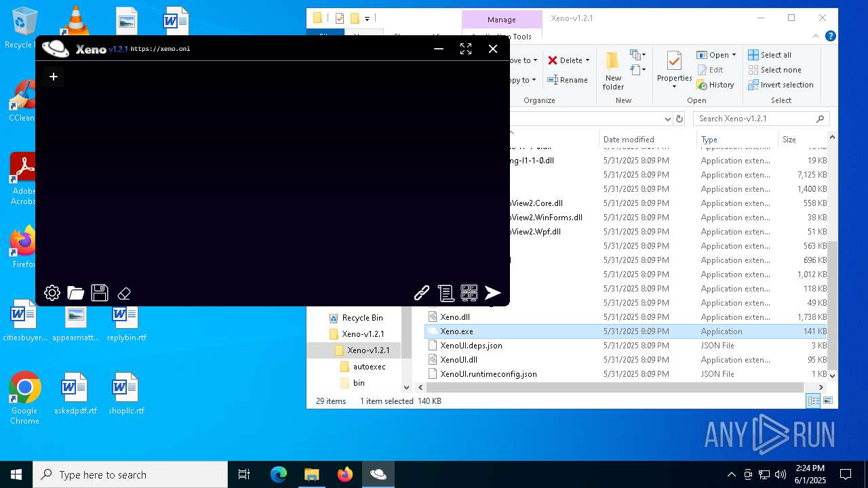
Task: Open notification center
Action: coord(846,474)
